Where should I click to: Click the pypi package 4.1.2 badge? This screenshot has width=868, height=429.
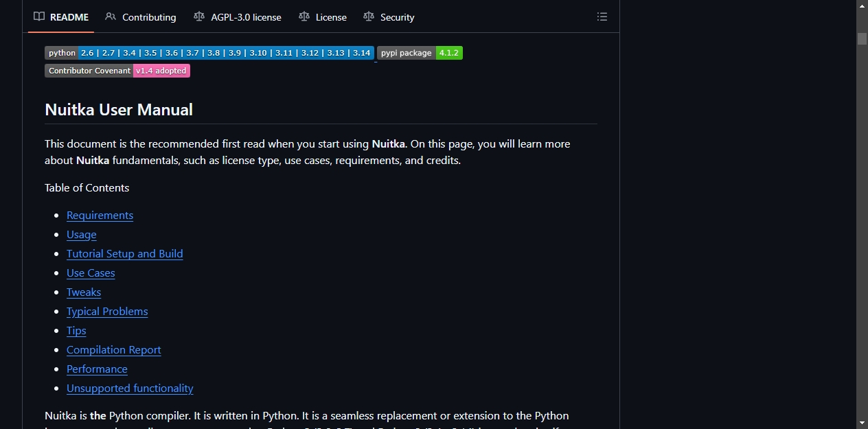tap(420, 53)
